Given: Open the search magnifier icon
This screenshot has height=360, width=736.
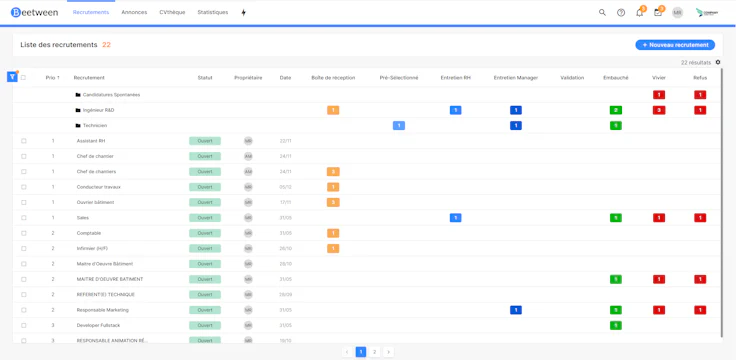Looking at the screenshot, I should [602, 13].
